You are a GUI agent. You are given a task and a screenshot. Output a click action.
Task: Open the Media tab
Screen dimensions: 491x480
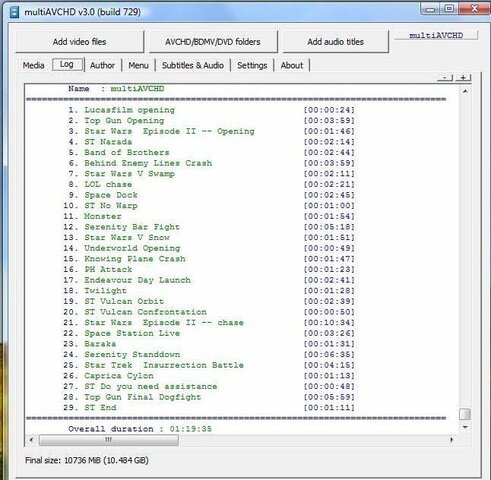33,65
